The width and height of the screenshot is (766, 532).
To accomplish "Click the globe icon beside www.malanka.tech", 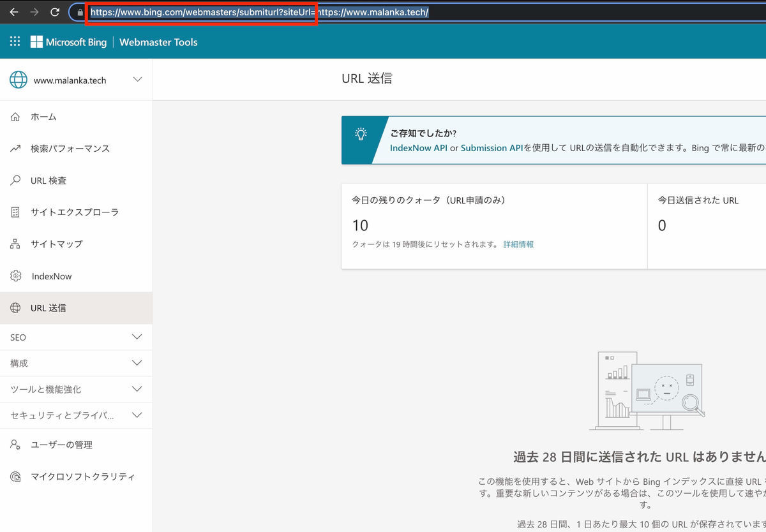I will 18,80.
